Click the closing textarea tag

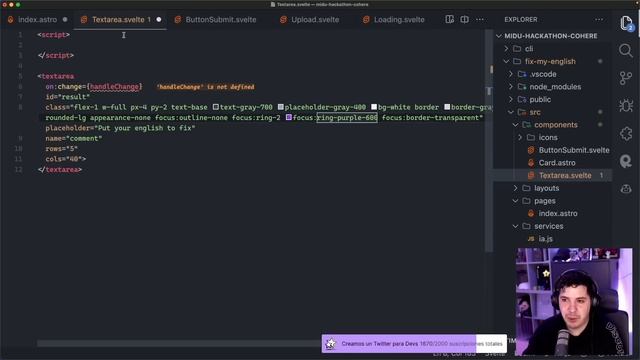(60, 169)
